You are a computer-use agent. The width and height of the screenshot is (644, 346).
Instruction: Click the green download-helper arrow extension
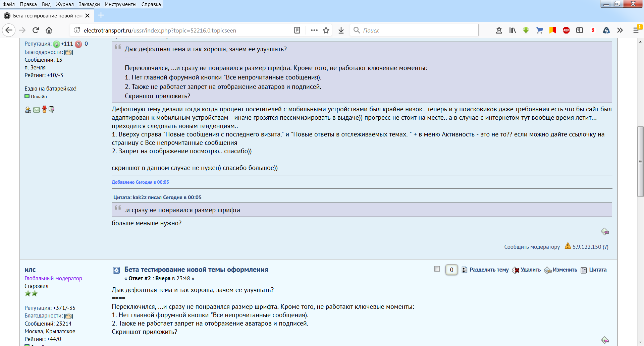coord(526,30)
